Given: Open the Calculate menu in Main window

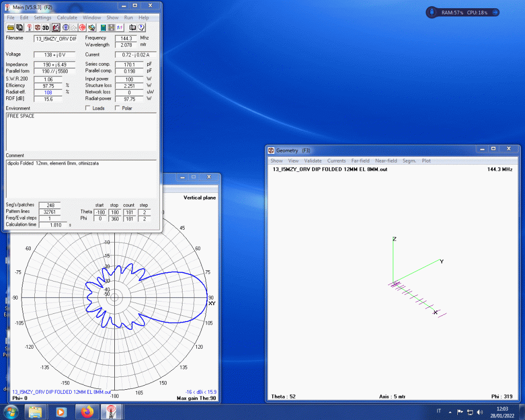Looking at the screenshot, I should (x=67, y=17).
